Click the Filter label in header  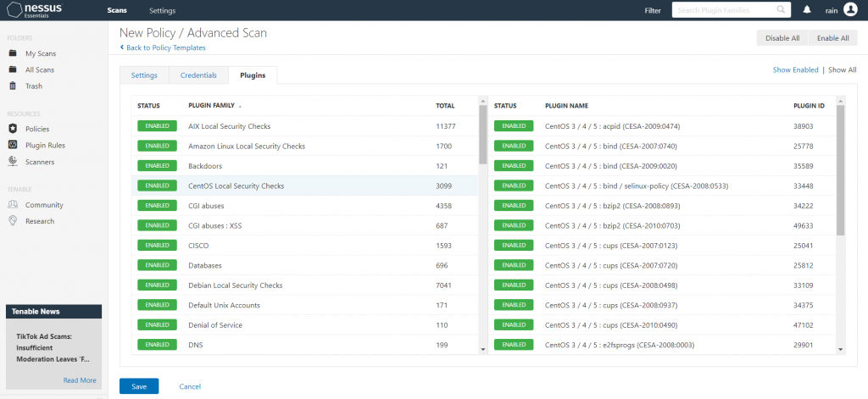pyautogui.click(x=653, y=10)
